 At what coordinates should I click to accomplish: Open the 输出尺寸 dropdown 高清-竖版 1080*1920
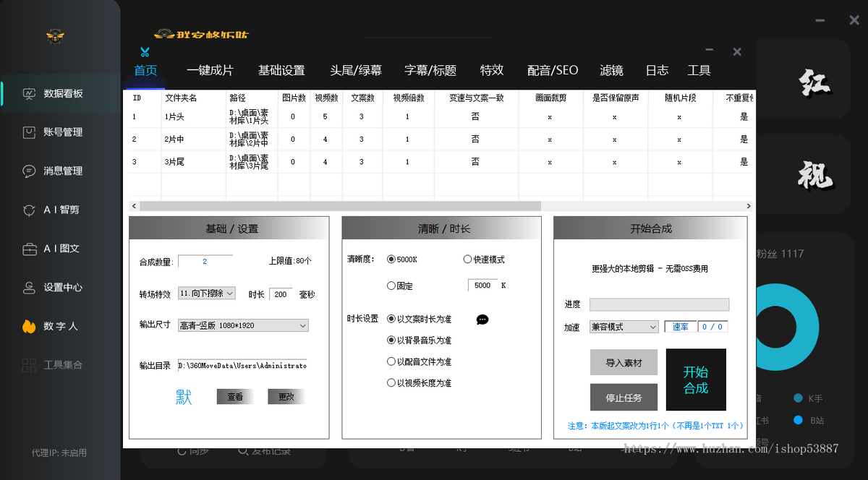click(243, 326)
